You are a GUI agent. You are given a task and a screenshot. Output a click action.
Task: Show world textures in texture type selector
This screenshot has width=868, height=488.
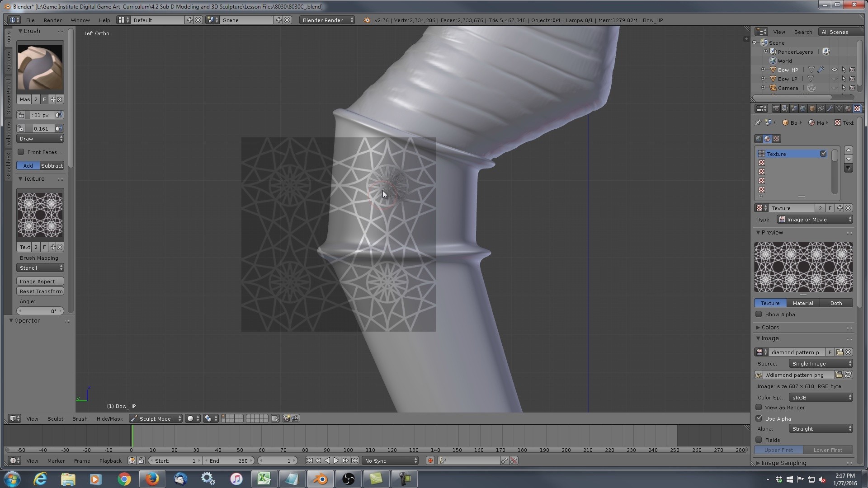759,139
